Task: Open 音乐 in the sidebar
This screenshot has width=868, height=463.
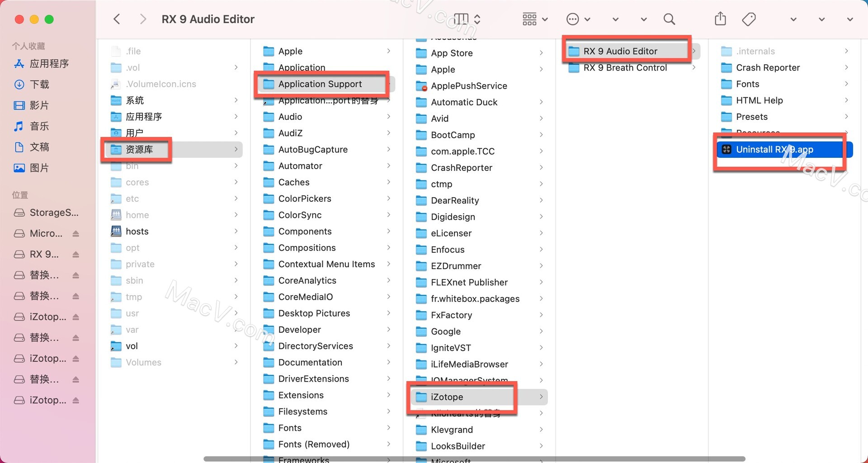Action: click(x=32, y=126)
